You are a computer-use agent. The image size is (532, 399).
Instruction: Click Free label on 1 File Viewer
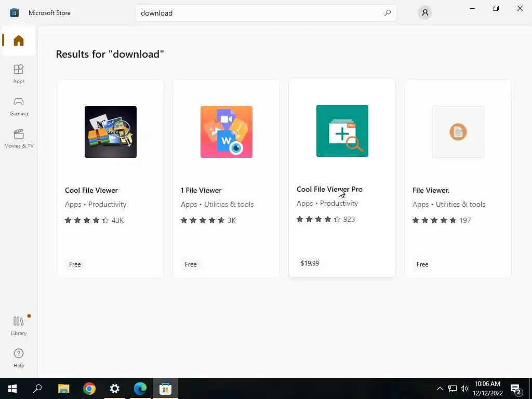pos(191,264)
